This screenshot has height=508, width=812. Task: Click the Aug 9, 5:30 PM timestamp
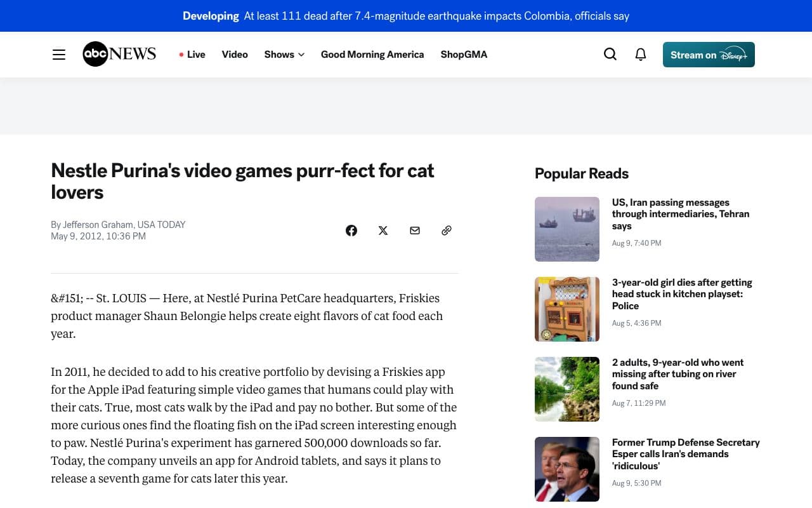click(636, 483)
